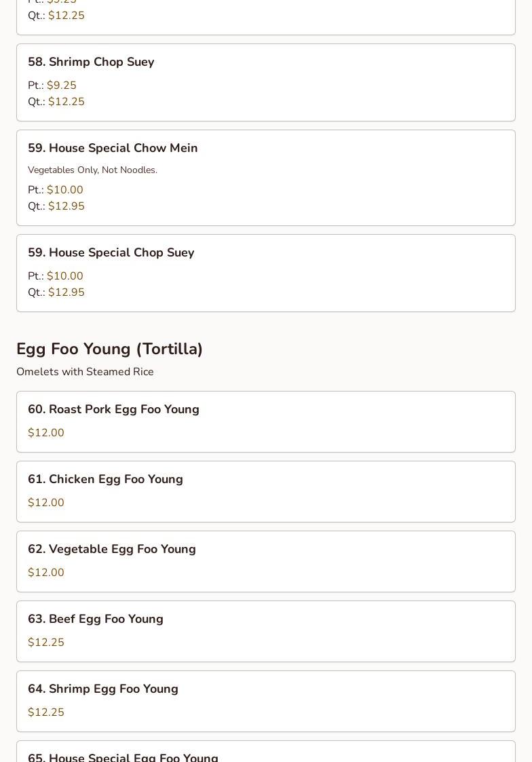Image resolution: width=532 pixels, height=762 pixels.
Task: Choose House Special Chow Mein quart $12.95
Action: coord(66,206)
